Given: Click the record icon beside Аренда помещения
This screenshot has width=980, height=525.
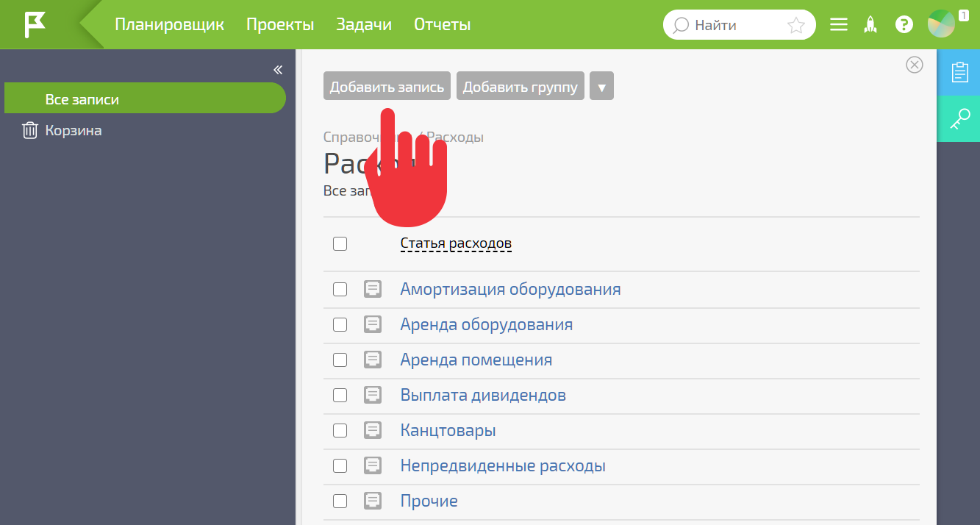Looking at the screenshot, I should coord(373,360).
